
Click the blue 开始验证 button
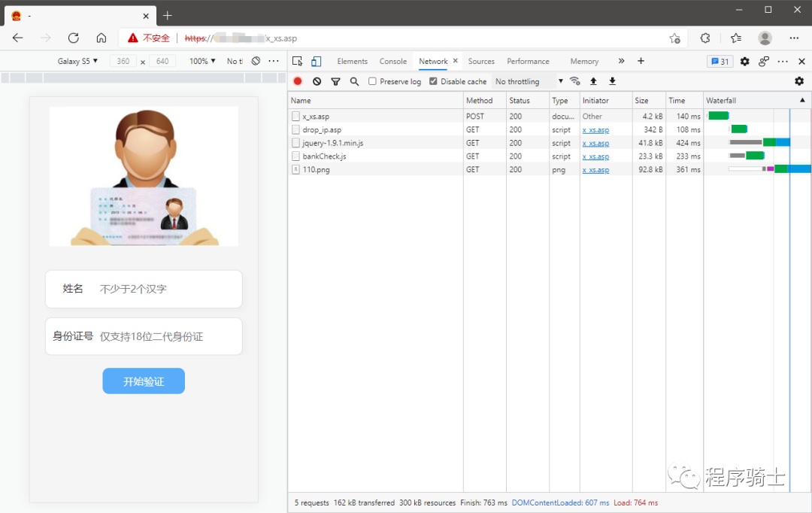[144, 381]
